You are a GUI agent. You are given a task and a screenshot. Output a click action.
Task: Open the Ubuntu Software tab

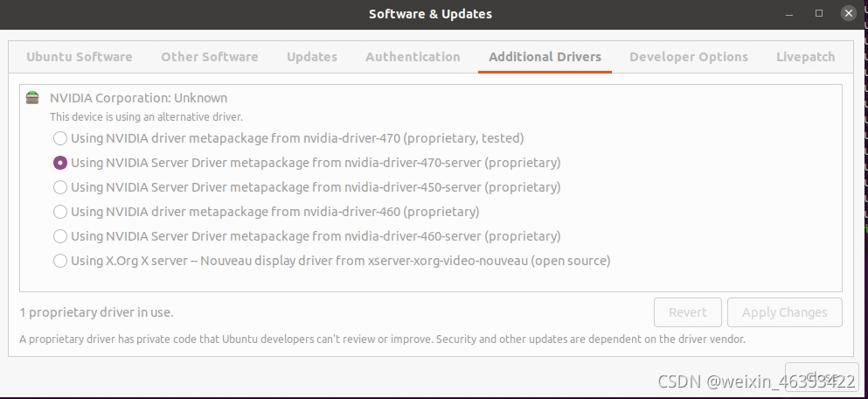(x=80, y=57)
